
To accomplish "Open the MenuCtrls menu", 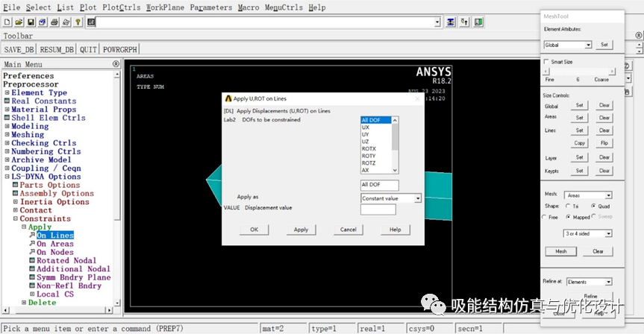I will click(x=284, y=7).
